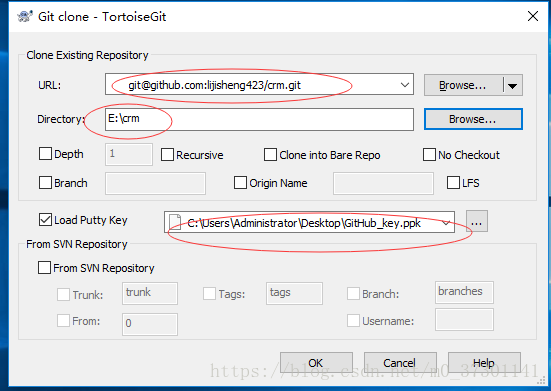Click the Origin Name input field
Image resolution: width=551 pixels, height=391 pixels.
[383, 183]
